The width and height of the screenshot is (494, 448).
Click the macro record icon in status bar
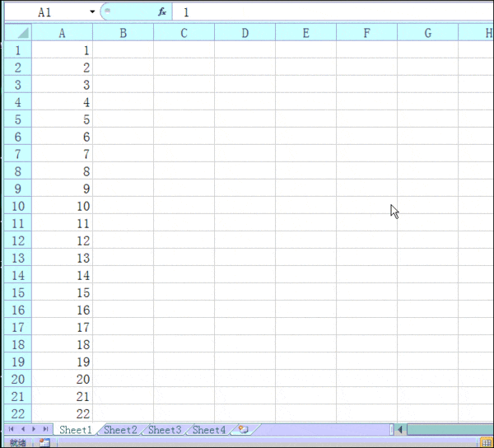tap(44, 442)
